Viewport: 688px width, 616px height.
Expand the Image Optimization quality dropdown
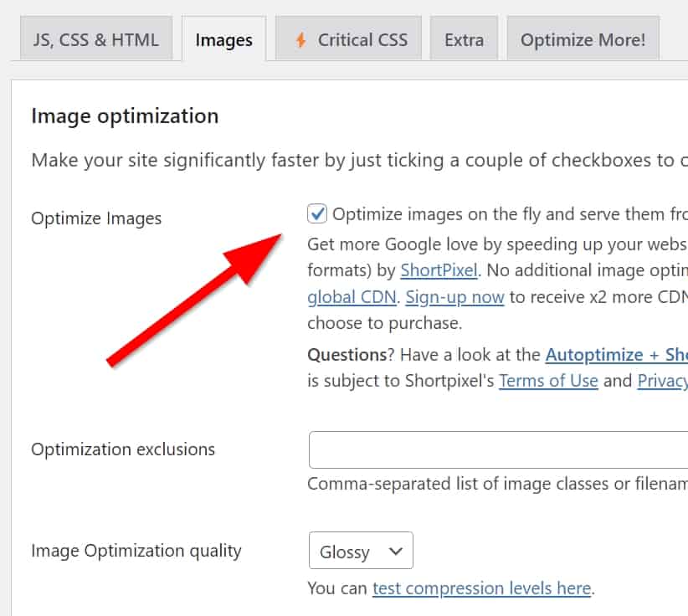click(361, 552)
